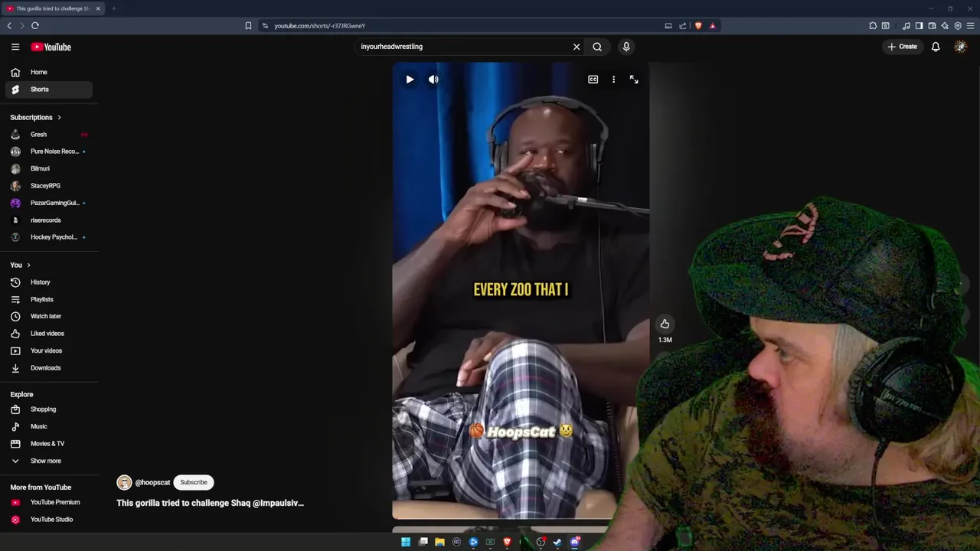980x551 pixels.
Task: Go to YouTube home via logo
Action: [x=51, y=47]
